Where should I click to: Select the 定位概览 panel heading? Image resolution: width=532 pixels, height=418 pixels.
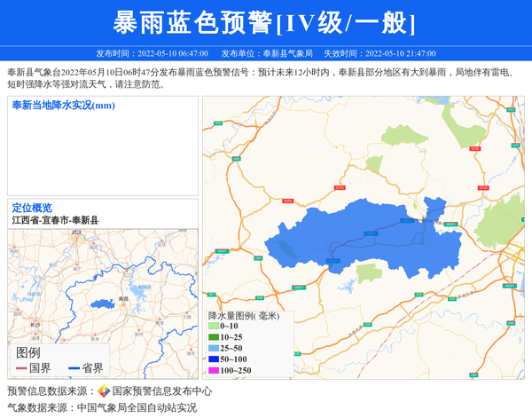(32, 208)
